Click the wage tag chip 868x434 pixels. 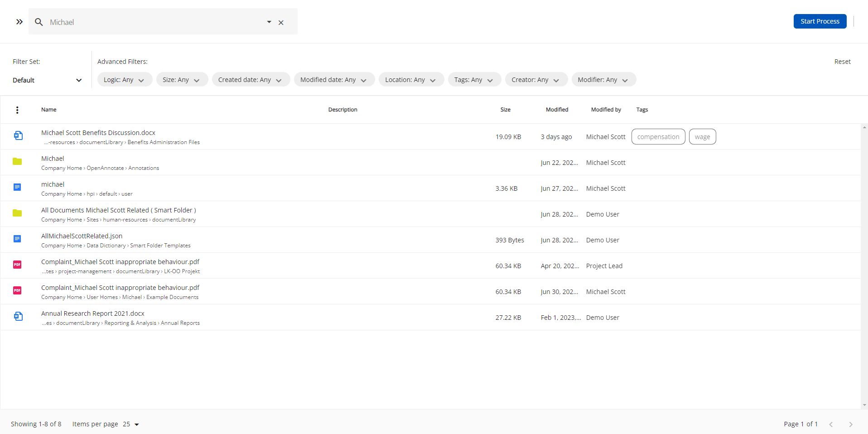703,137
